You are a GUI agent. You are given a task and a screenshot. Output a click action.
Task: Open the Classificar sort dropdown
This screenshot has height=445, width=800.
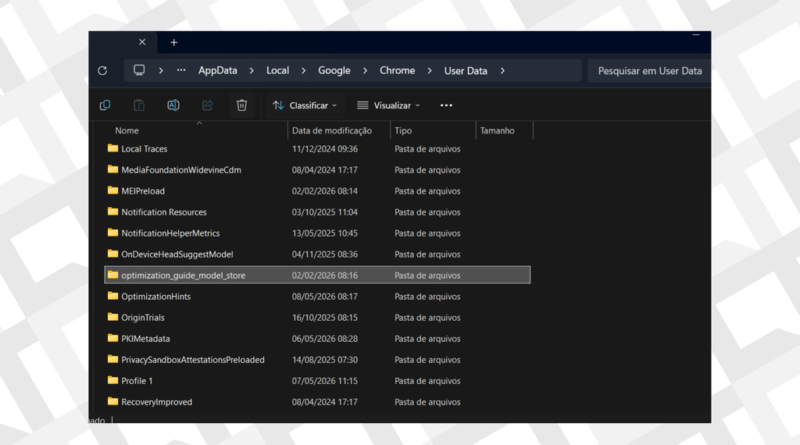[x=305, y=105]
